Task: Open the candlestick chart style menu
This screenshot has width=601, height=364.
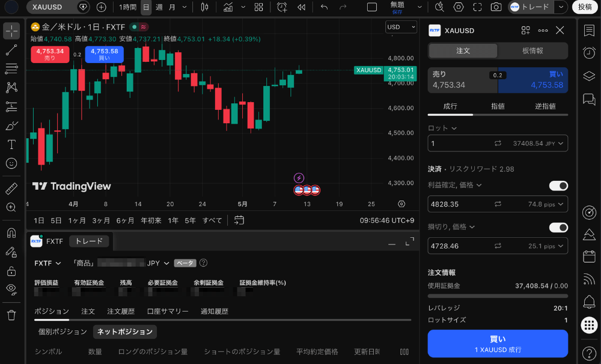Action: 205,7
